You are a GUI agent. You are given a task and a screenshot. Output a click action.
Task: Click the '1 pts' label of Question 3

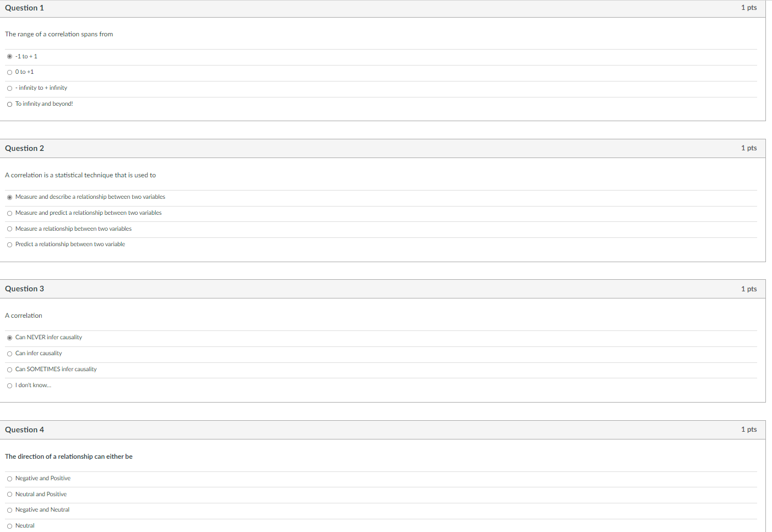click(749, 289)
